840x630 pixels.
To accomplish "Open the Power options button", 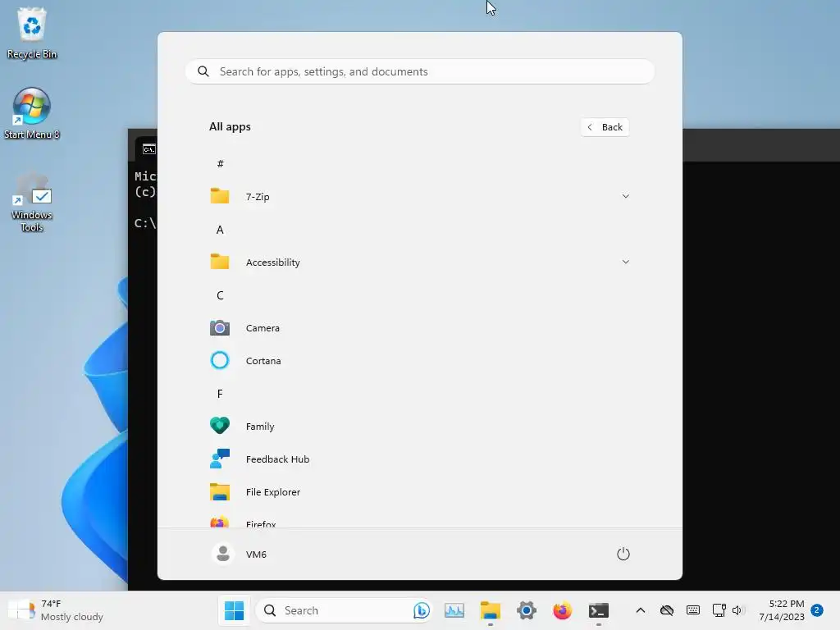I will [623, 554].
